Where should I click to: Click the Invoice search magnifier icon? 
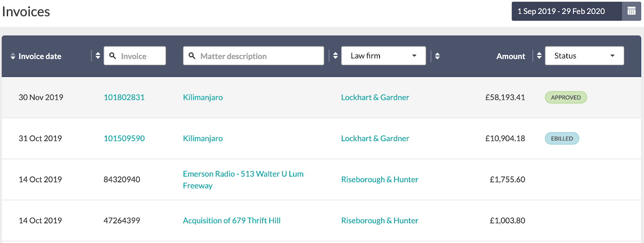pyautogui.click(x=113, y=56)
